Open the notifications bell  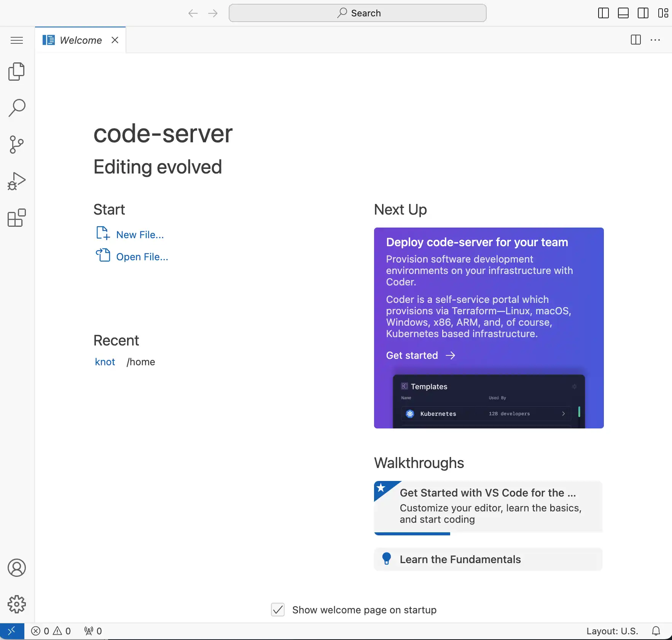click(656, 631)
